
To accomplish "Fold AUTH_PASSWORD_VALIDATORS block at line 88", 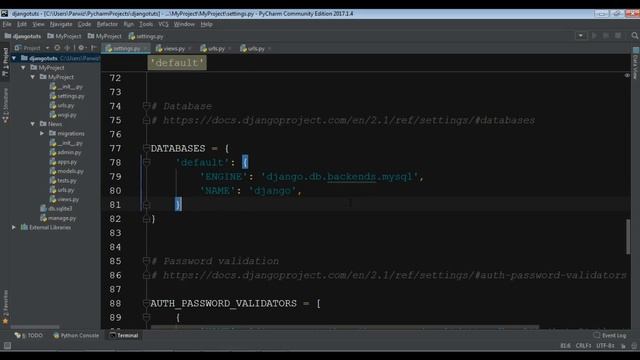I will [147, 303].
